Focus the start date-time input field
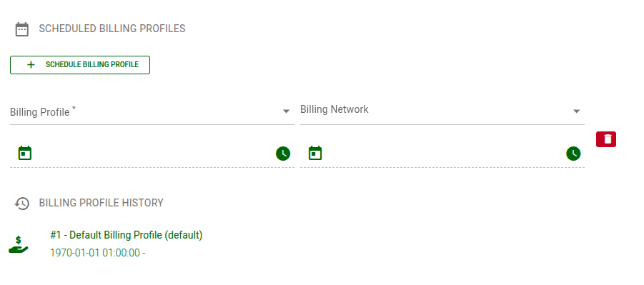This screenshot has width=644, height=285. (154, 154)
